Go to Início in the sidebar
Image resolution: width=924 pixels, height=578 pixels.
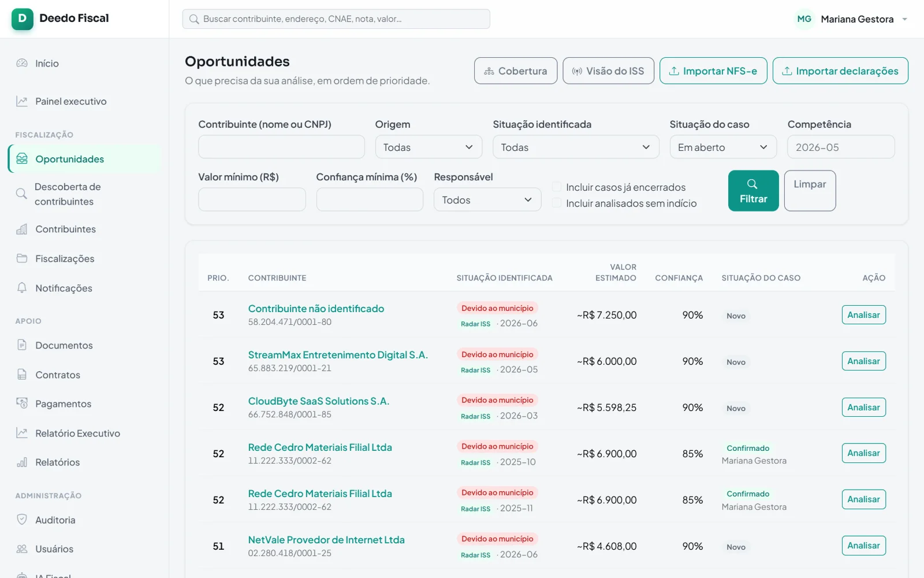click(x=85, y=63)
